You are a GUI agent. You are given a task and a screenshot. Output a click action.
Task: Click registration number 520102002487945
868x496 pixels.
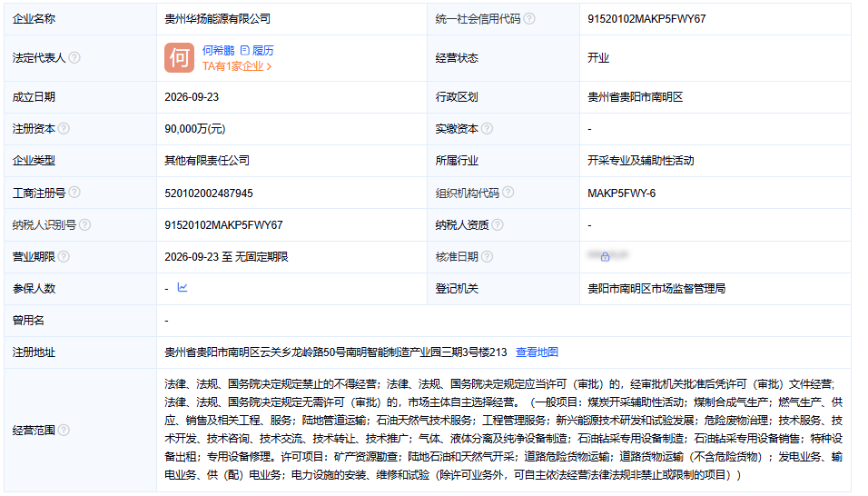click(x=209, y=193)
